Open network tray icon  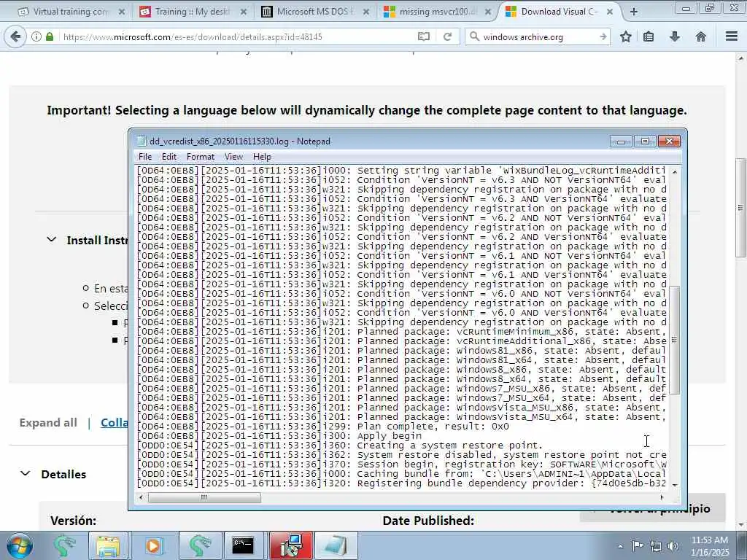click(x=656, y=546)
